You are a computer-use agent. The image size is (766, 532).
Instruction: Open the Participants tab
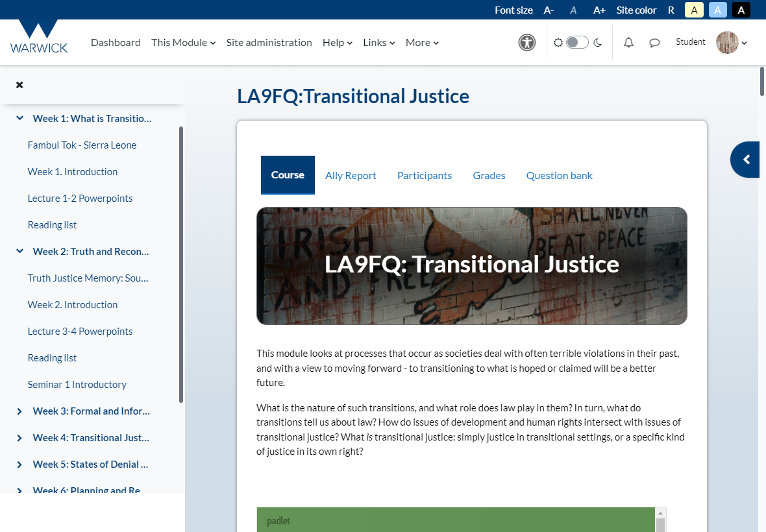tap(425, 176)
